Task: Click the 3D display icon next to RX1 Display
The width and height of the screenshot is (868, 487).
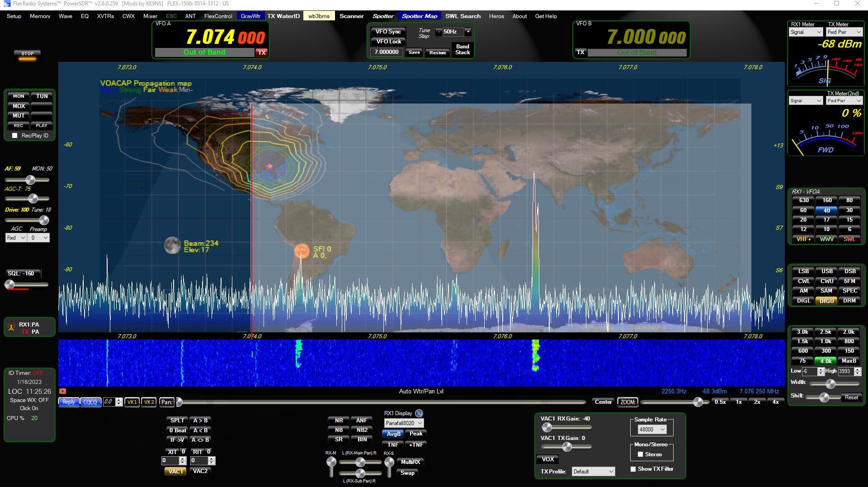Action: click(x=419, y=413)
